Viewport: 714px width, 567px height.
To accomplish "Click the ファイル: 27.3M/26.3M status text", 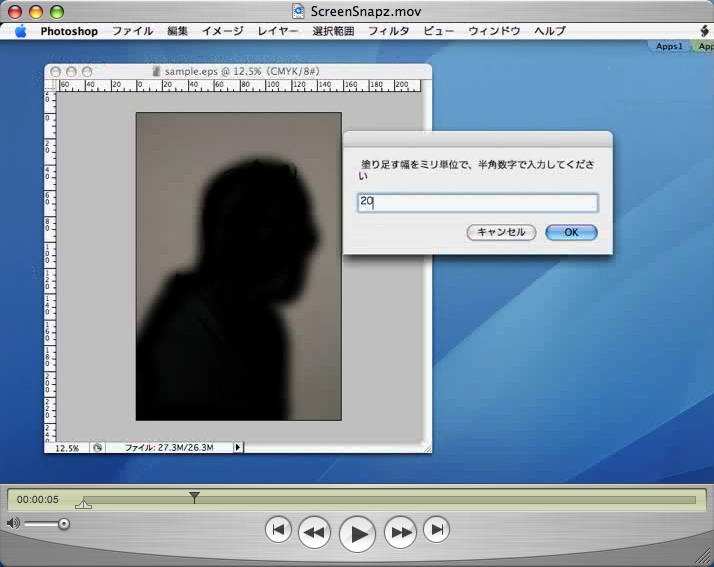I will click(169, 448).
